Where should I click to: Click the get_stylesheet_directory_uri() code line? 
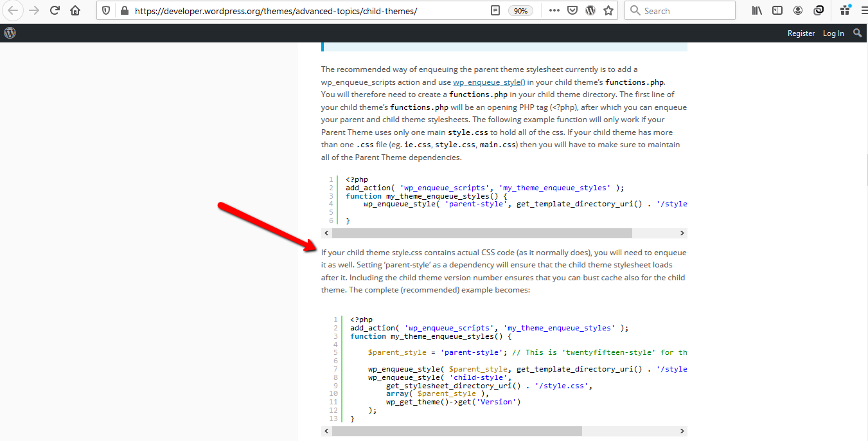[489, 386]
